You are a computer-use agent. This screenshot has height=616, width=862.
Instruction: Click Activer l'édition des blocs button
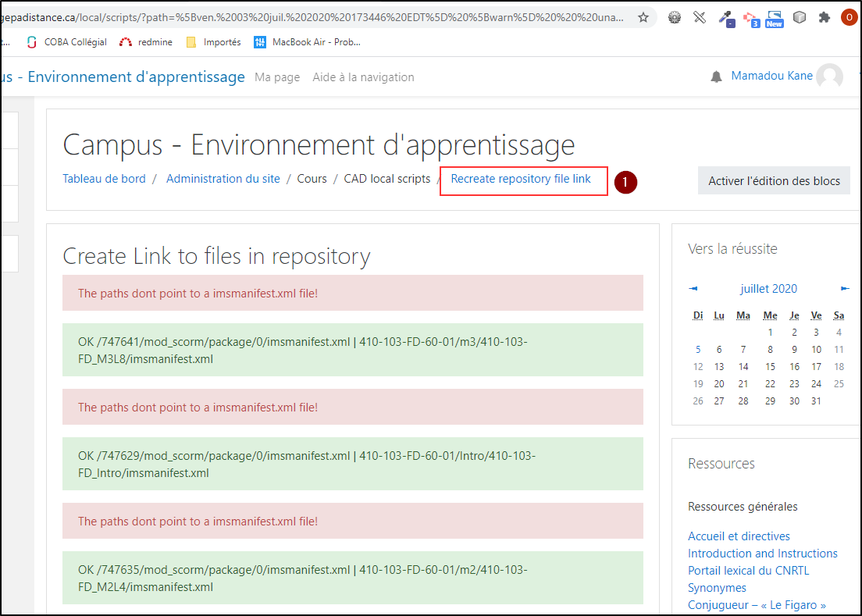coord(774,180)
